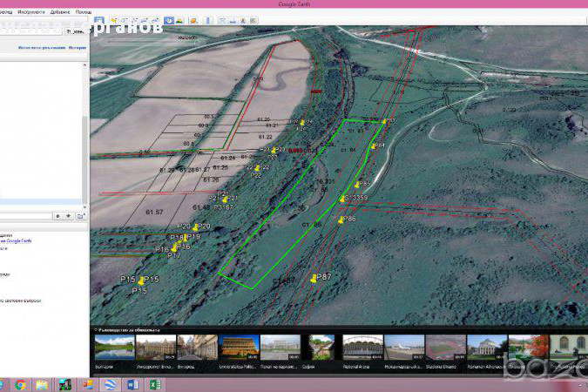Toggle the sunlight across landscape icon
Image resolution: width=588 pixels, height=392 pixels.
(x=179, y=20)
